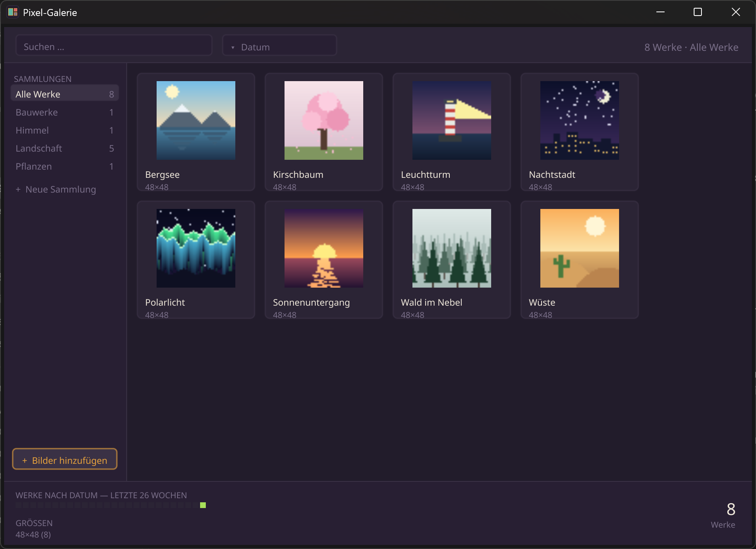Select the Wüste desert thumbnail

coord(580,248)
